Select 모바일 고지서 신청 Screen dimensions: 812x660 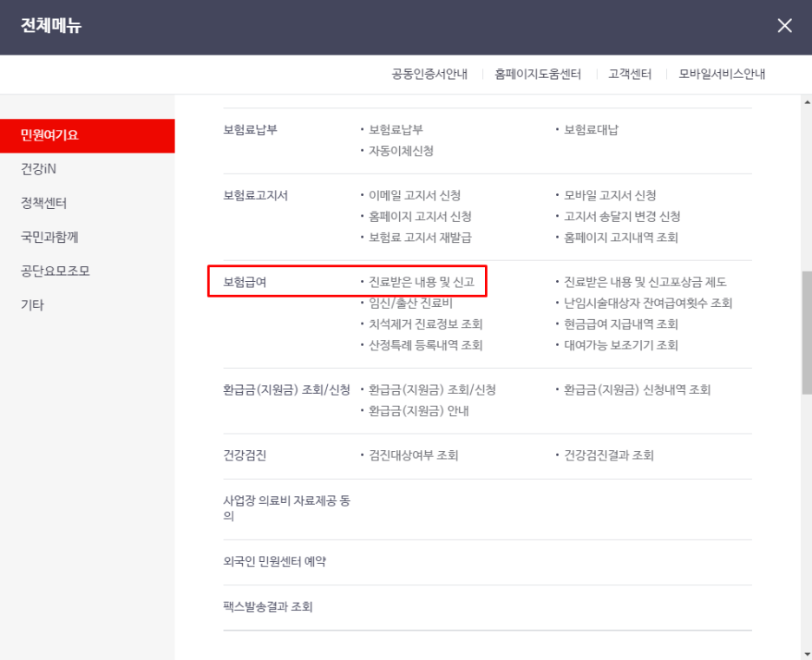coord(610,196)
